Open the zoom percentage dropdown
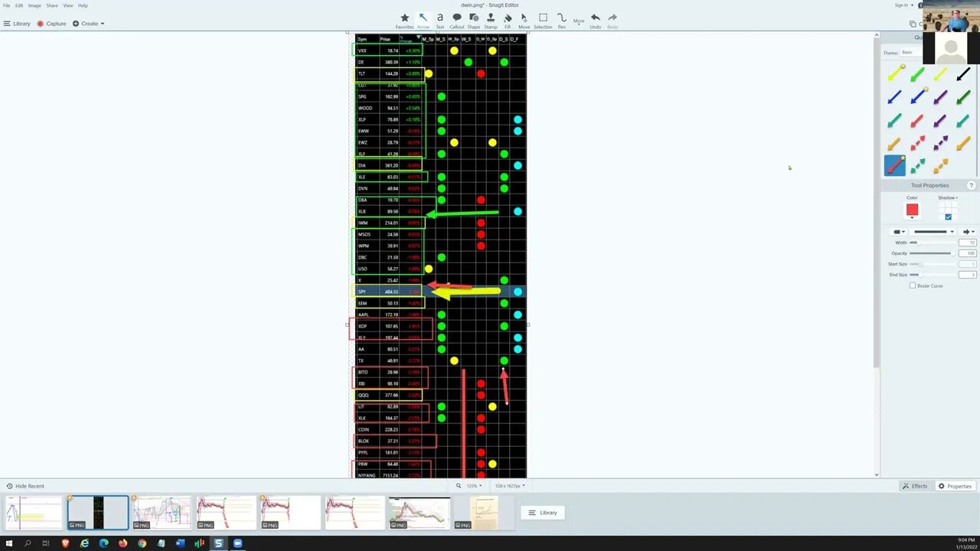The height and width of the screenshot is (551, 980). click(x=475, y=486)
